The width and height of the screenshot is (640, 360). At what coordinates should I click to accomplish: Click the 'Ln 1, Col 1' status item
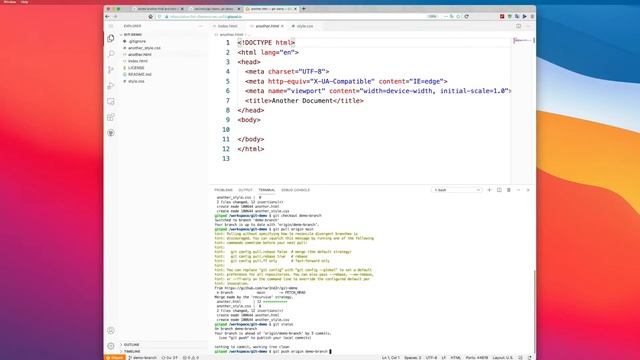point(391,358)
